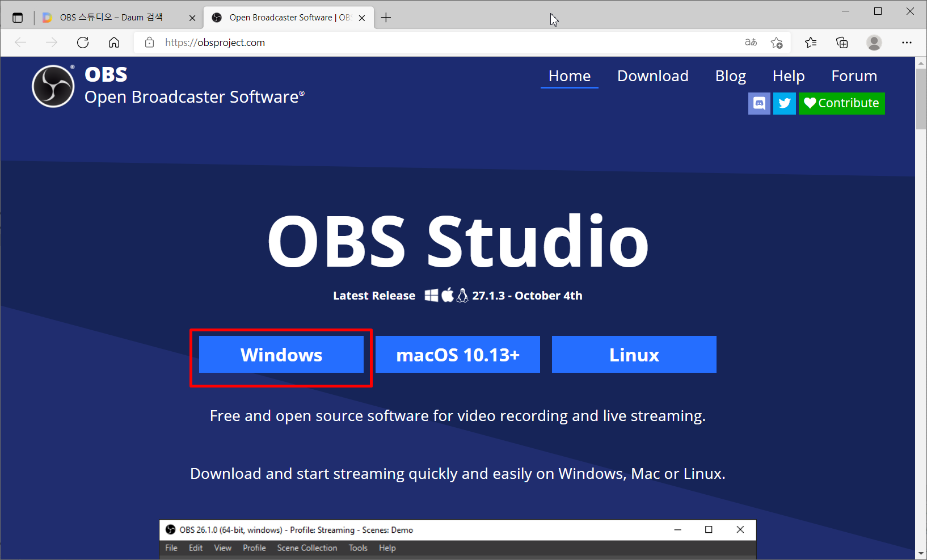This screenshot has width=927, height=560.
Task: Click the bold OBS text in header
Action: point(106,74)
